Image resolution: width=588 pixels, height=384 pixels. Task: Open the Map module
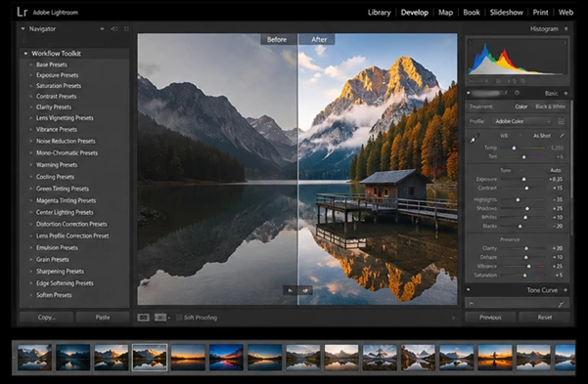(x=445, y=13)
